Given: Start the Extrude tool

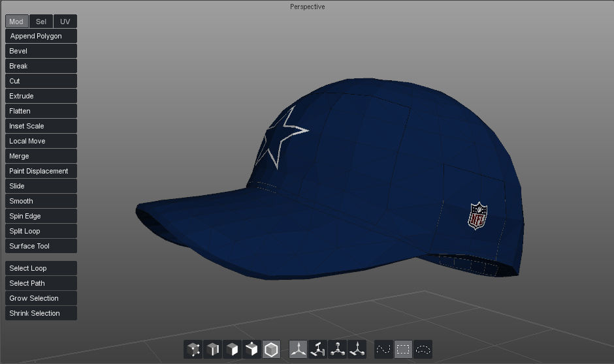Looking at the screenshot, I should (41, 96).
